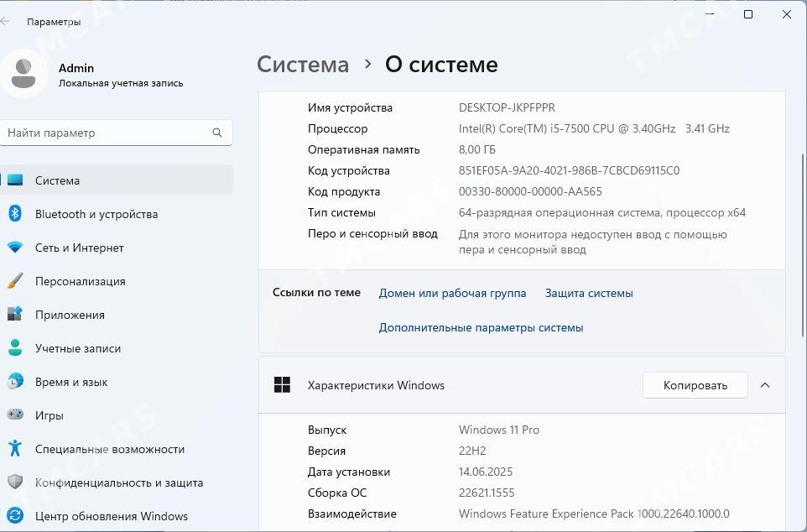Click the Специальные возможности accessibility icon
This screenshot has width=807, height=532.
[15, 449]
